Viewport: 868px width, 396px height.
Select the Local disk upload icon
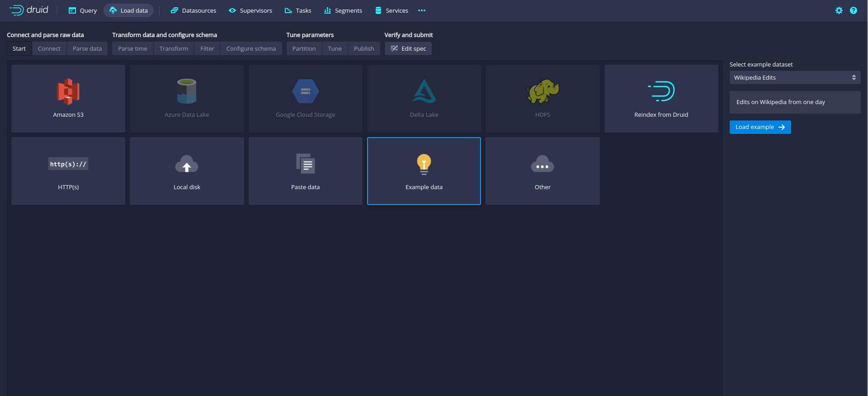(x=187, y=164)
